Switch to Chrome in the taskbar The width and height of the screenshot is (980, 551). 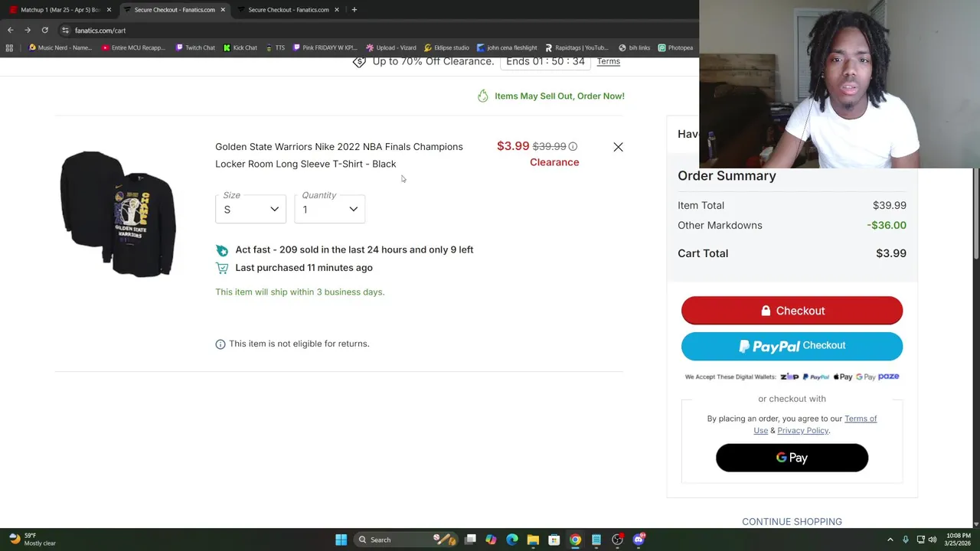click(575, 540)
